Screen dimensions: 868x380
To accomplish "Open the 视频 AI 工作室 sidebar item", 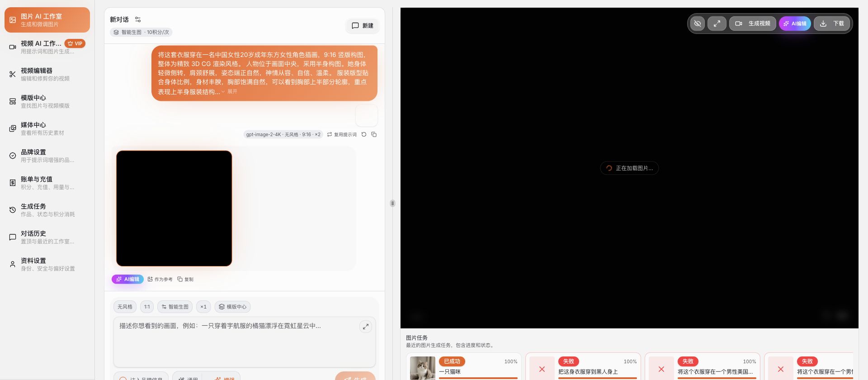I will (x=47, y=47).
